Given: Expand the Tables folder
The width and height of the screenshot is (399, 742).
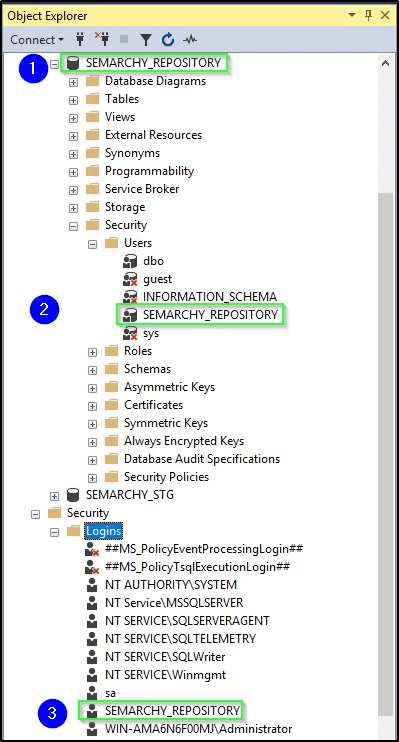Looking at the screenshot, I should 73,100.
